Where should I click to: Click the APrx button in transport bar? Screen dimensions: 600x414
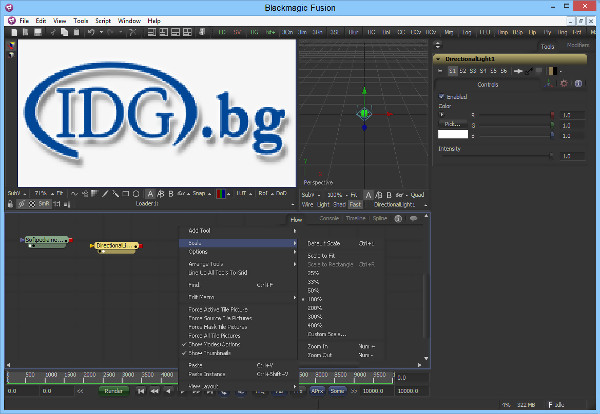317,391
